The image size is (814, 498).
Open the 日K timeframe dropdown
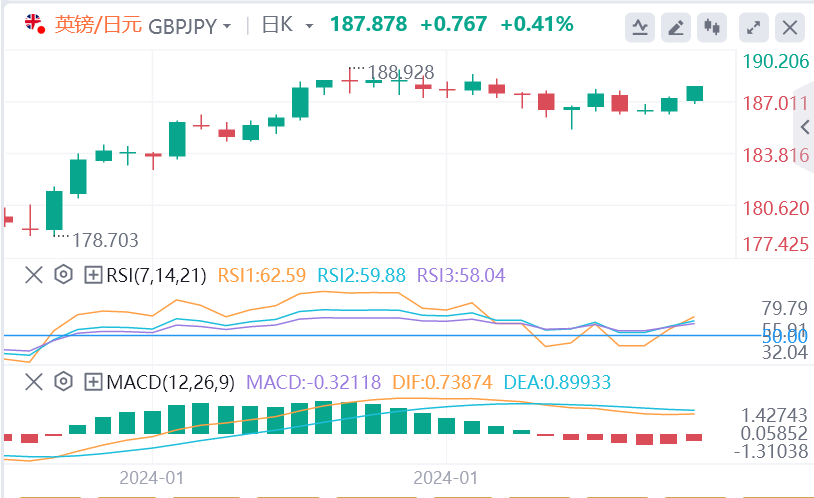(287, 25)
